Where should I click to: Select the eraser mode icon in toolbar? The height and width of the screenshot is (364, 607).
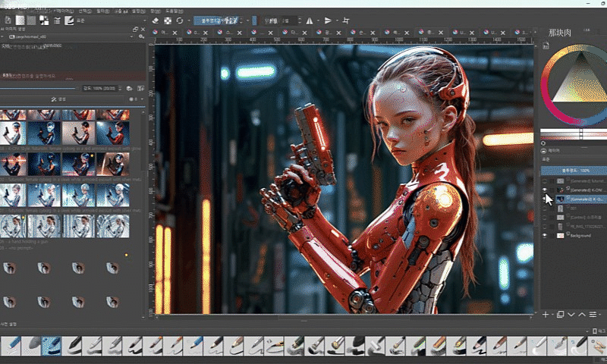[156, 20]
